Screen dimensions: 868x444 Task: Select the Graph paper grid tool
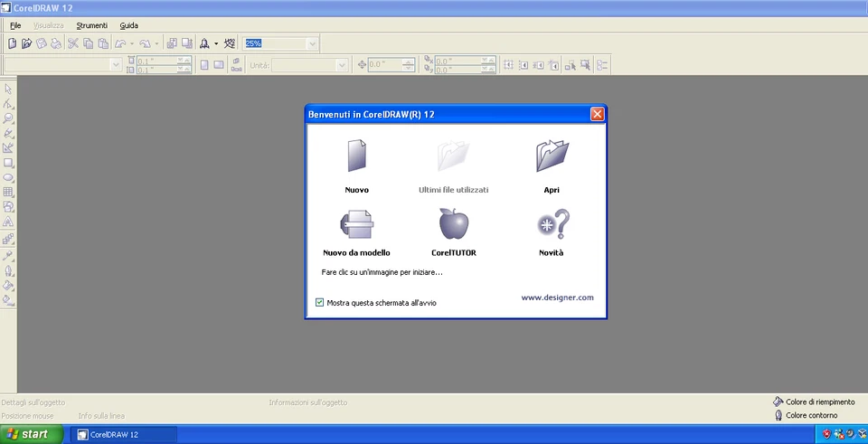(8, 192)
